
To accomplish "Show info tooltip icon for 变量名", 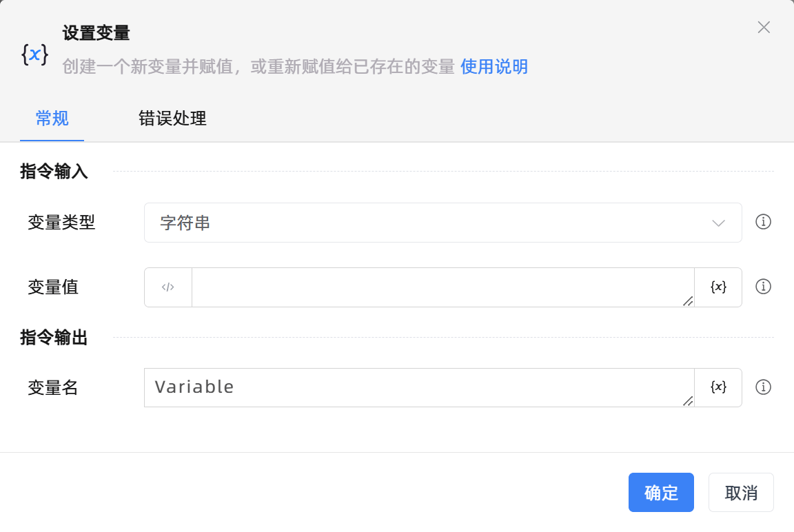I will point(763,387).
